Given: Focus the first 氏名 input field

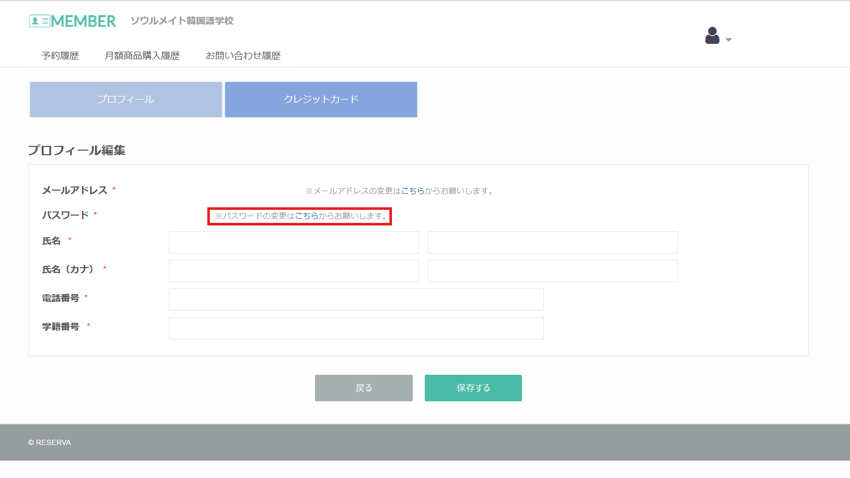Looking at the screenshot, I should pyautogui.click(x=294, y=242).
